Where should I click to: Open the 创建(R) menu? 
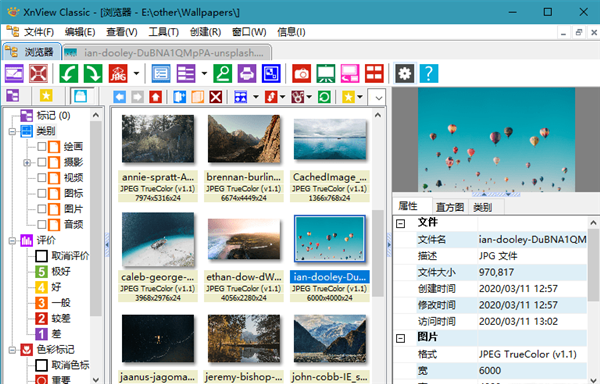(x=205, y=32)
